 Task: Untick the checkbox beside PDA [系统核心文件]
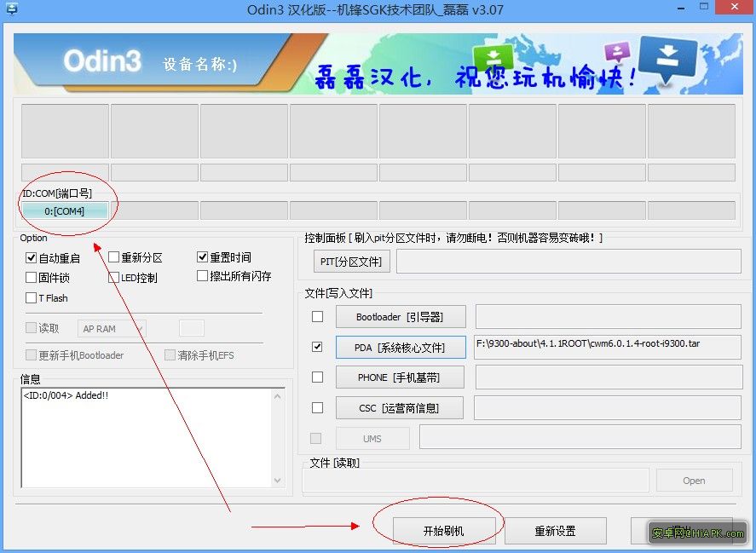point(317,347)
